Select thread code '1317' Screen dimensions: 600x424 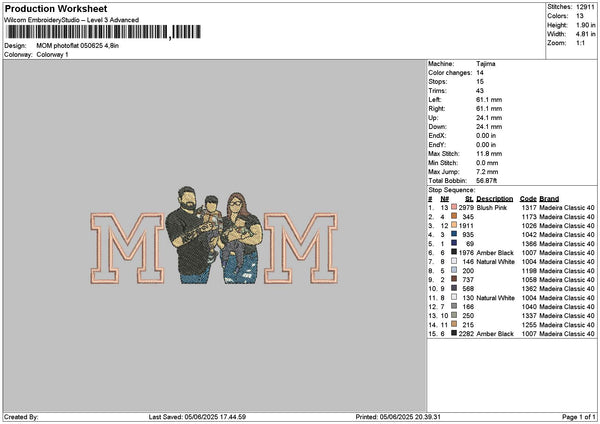click(x=529, y=207)
